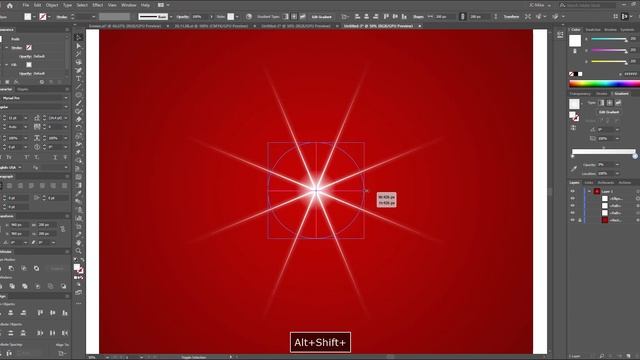640x360 pixels.
Task: Click the right gradient stop on slider
Action: (x=635, y=156)
